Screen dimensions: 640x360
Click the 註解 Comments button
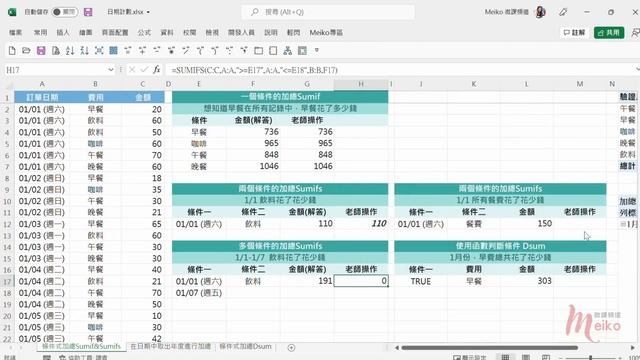(x=574, y=32)
